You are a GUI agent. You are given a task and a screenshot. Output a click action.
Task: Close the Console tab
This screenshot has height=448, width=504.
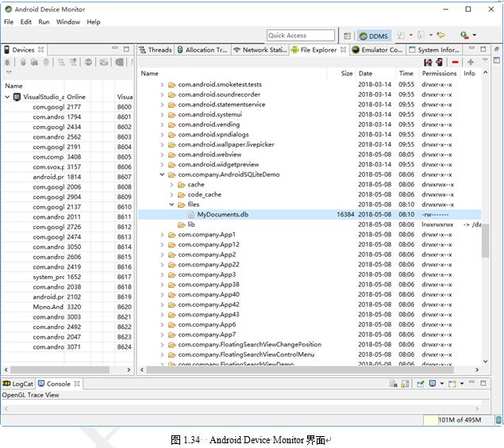tap(76, 384)
